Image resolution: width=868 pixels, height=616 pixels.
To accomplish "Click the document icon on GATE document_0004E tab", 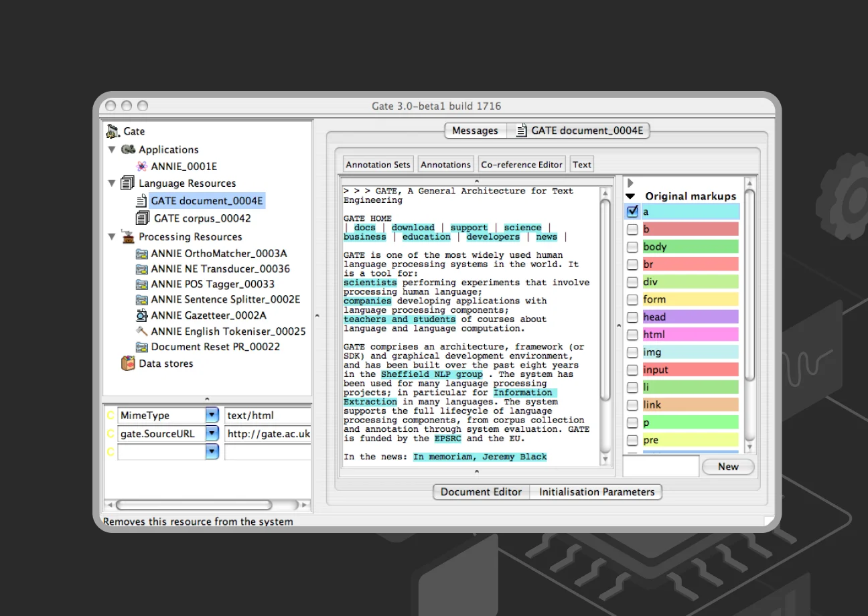I will point(521,131).
